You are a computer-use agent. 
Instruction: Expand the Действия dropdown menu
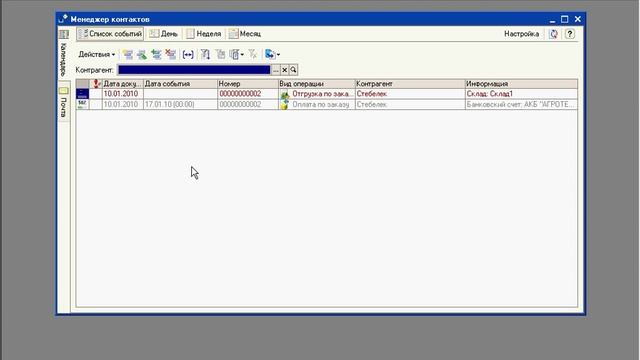96,54
